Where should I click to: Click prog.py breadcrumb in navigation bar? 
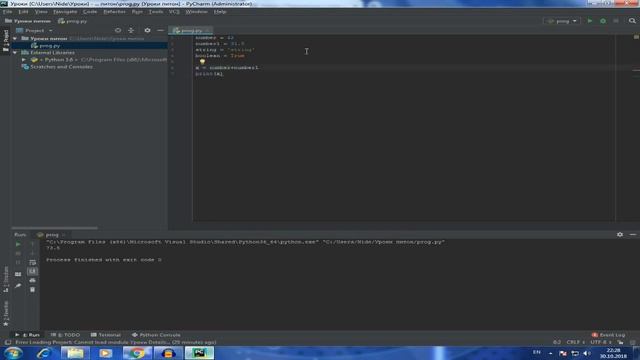pyautogui.click(x=73, y=21)
